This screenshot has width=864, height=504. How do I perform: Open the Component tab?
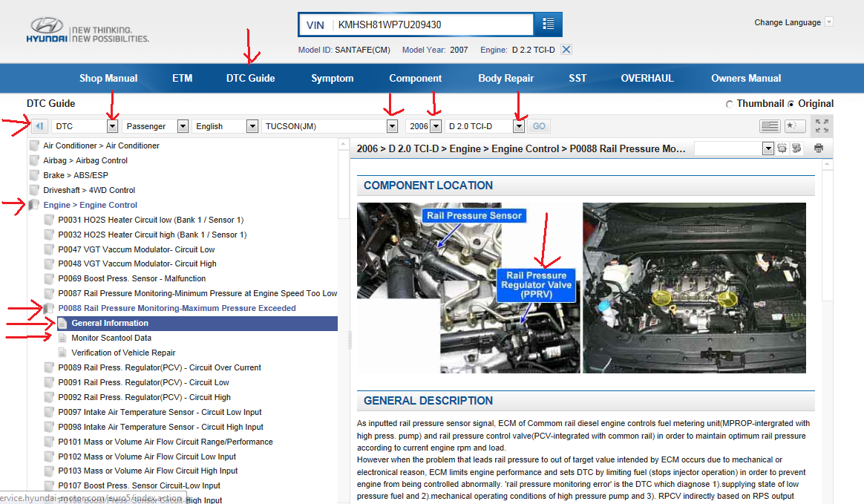[x=416, y=78]
